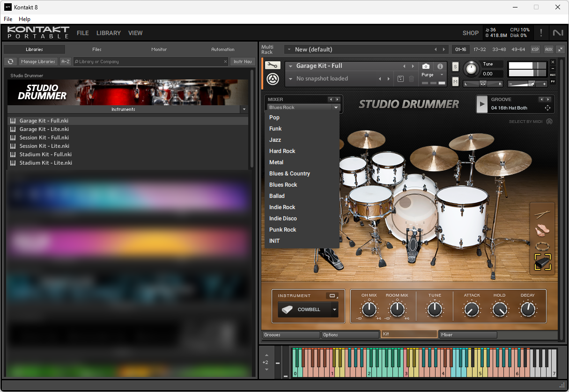This screenshot has width=569, height=392.
Task: Center the pan with the pan icon
Action: coord(483,84)
